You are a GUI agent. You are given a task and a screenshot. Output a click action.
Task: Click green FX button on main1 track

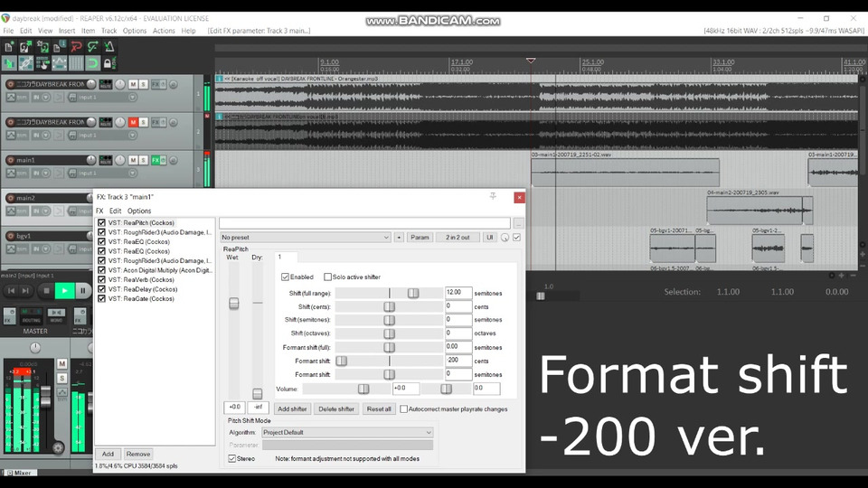click(156, 160)
